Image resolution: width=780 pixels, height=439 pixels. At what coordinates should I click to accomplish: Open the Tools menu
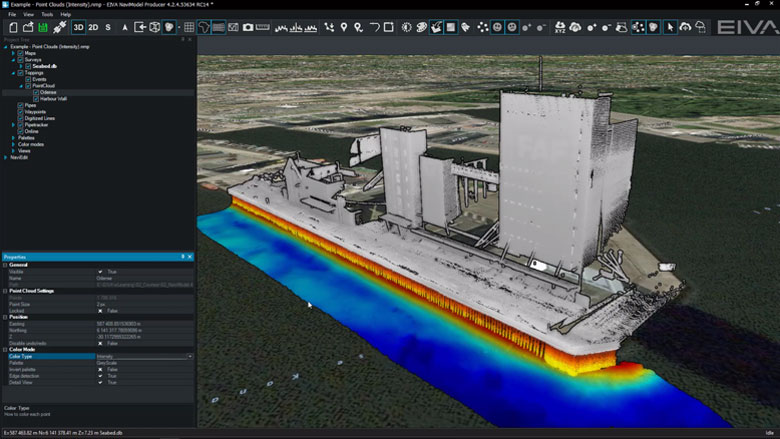pos(47,15)
